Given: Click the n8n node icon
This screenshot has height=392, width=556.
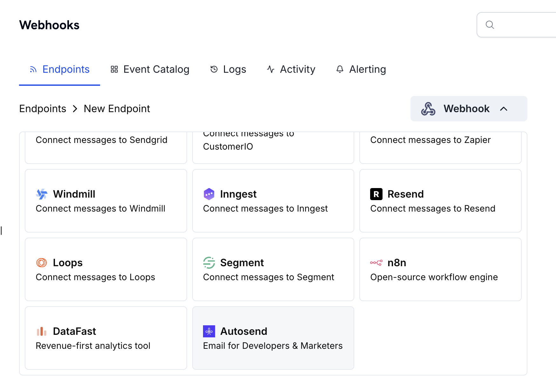Looking at the screenshot, I should click(376, 263).
